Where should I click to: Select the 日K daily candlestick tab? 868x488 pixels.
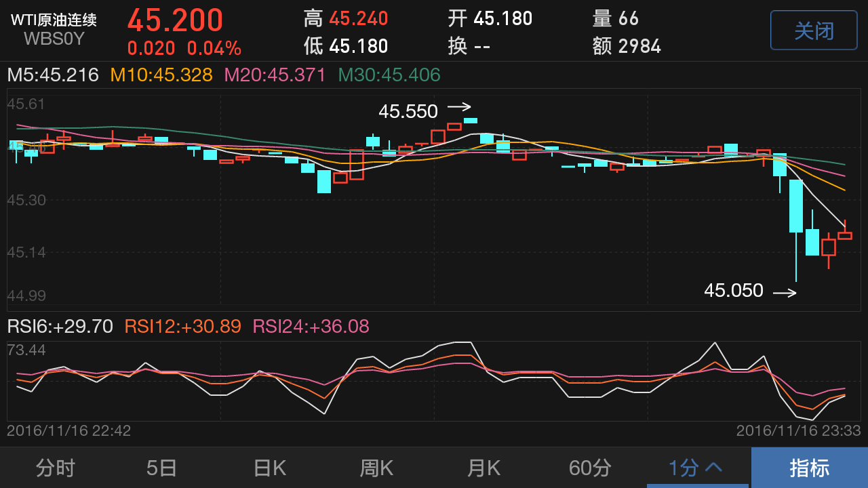tap(269, 468)
